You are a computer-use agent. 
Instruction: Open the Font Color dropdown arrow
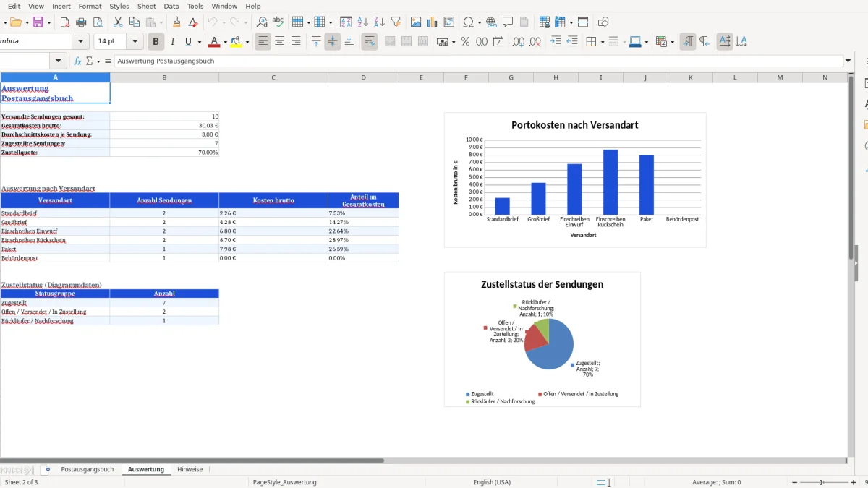[225, 42]
